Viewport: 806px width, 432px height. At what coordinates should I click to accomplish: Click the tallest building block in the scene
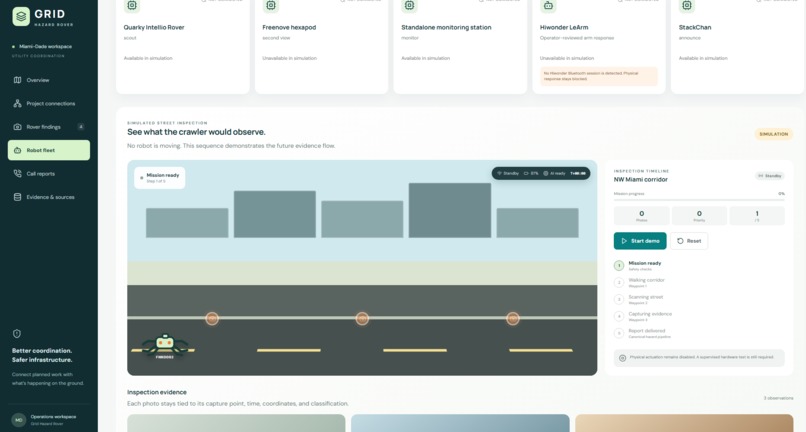[450, 210]
